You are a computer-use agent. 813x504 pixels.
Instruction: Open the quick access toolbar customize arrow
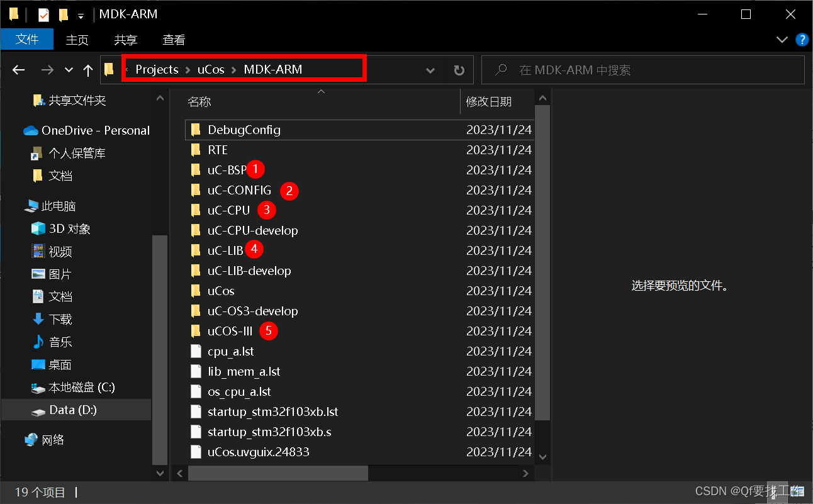[x=81, y=15]
